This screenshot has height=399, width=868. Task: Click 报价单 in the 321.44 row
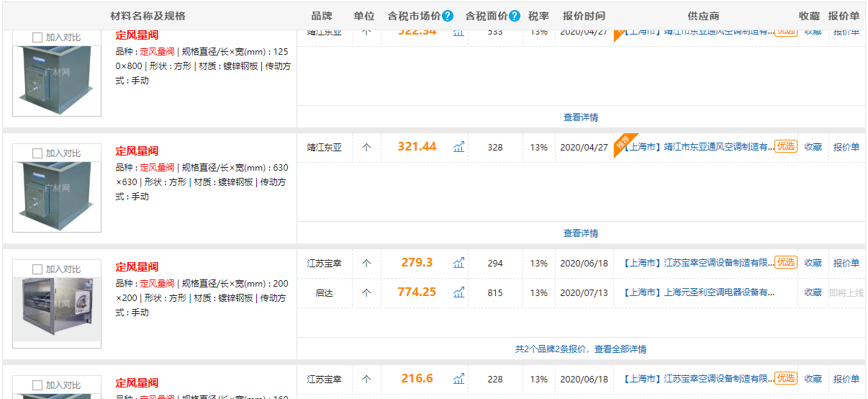tap(846, 147)
